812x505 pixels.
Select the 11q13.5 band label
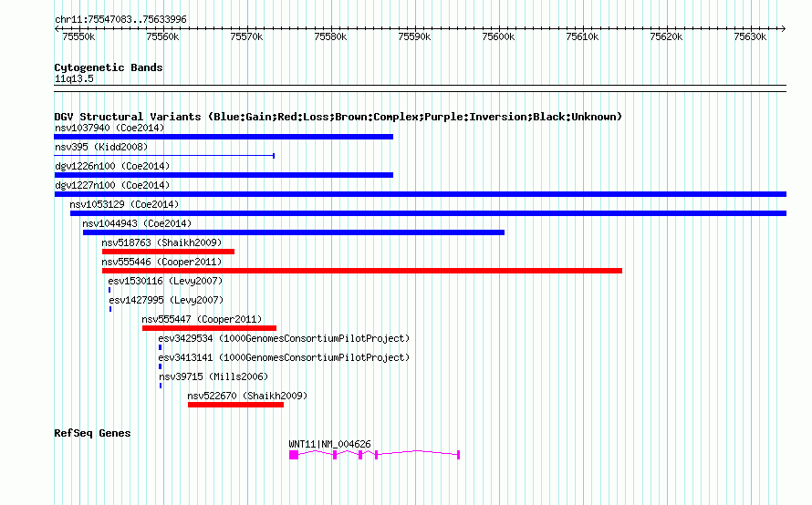pos(74,78)
